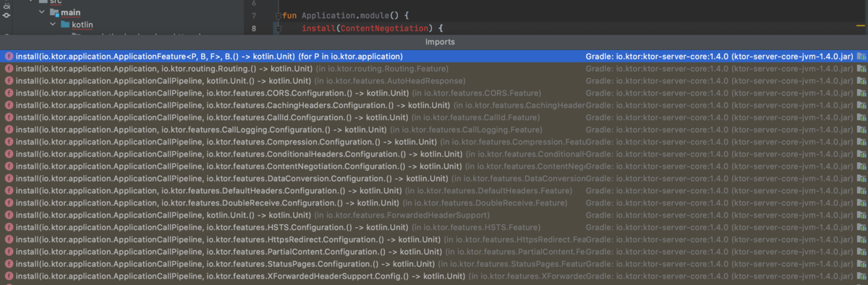Click the function icon of the CallId row
This screenshot has height=285, width=868.
pos(9,117)
